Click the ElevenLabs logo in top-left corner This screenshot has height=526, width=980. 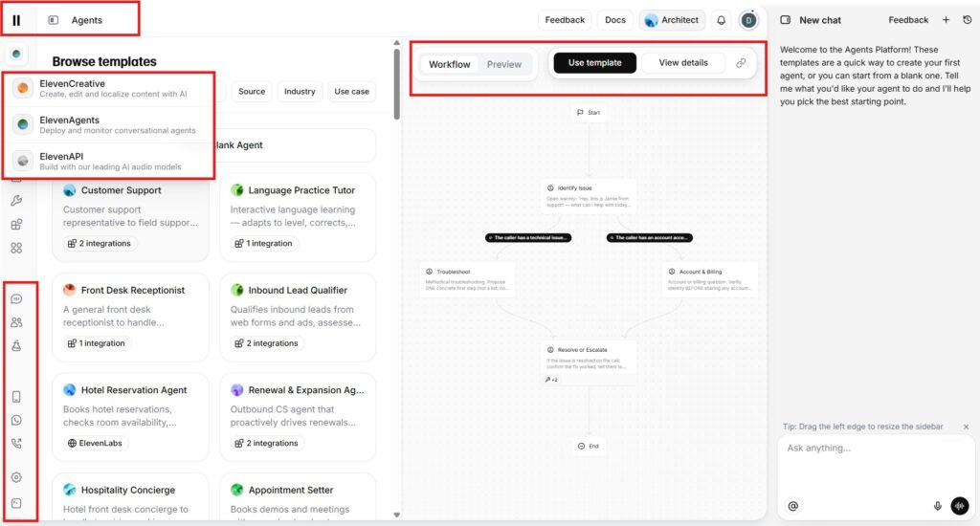click(x=16, y=20)
